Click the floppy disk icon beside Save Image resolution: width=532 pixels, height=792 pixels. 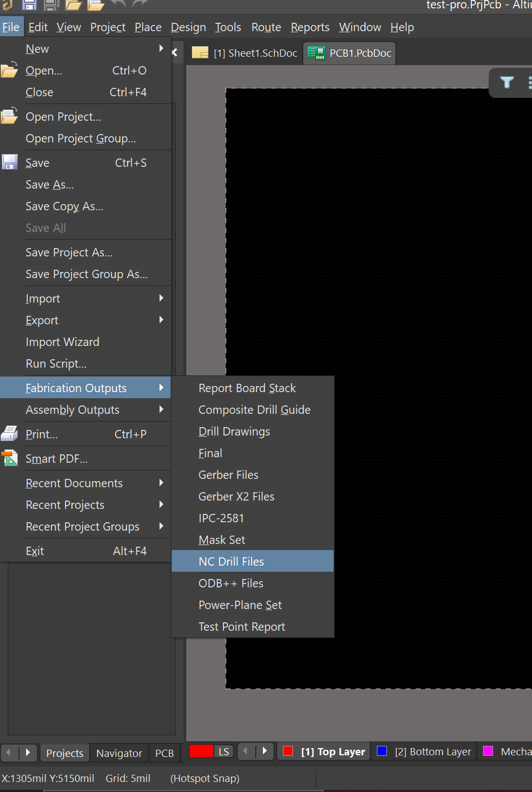9,162
